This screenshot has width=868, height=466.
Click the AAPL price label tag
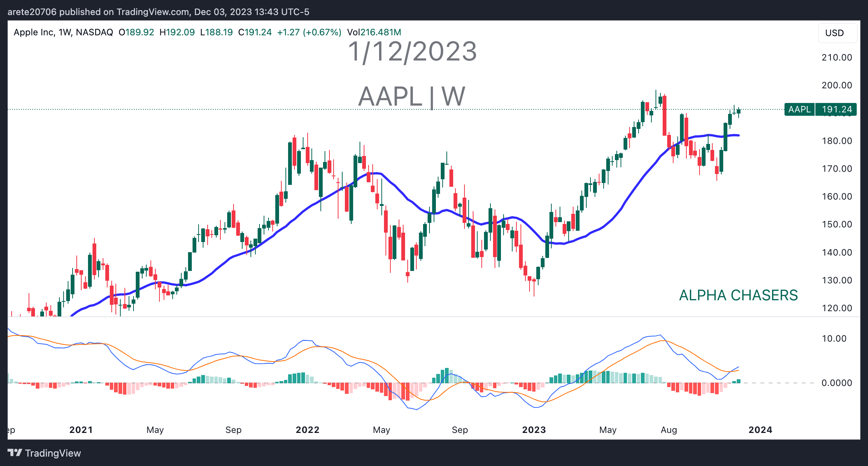point(800,109)
